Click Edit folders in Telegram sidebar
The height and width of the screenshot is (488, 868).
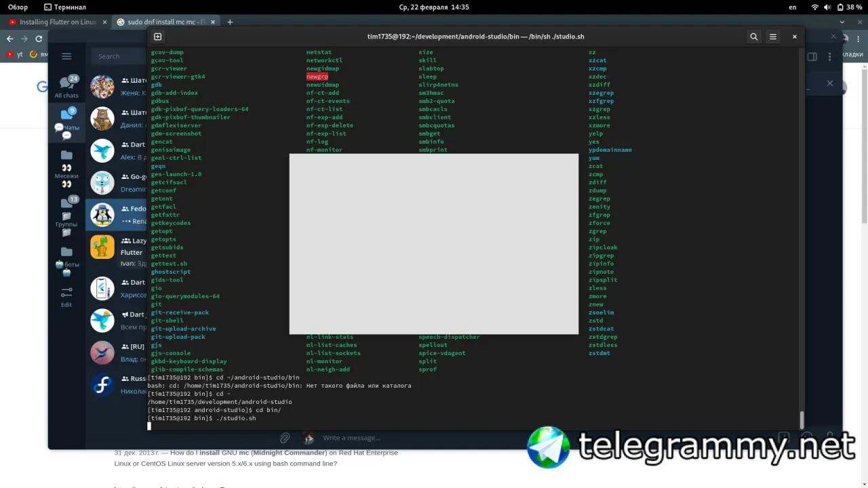pos(66,297)
